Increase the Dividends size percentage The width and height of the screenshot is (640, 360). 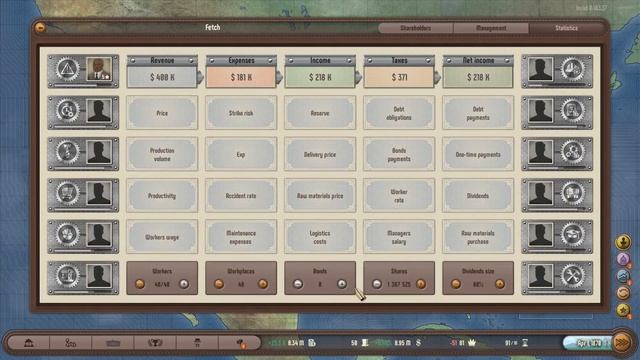pyautogui.click(x=500, y=284)
